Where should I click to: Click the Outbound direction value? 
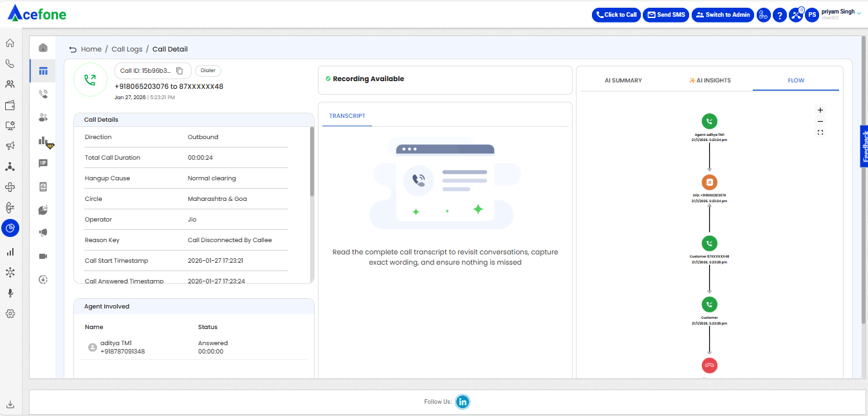tap(203, 137)
